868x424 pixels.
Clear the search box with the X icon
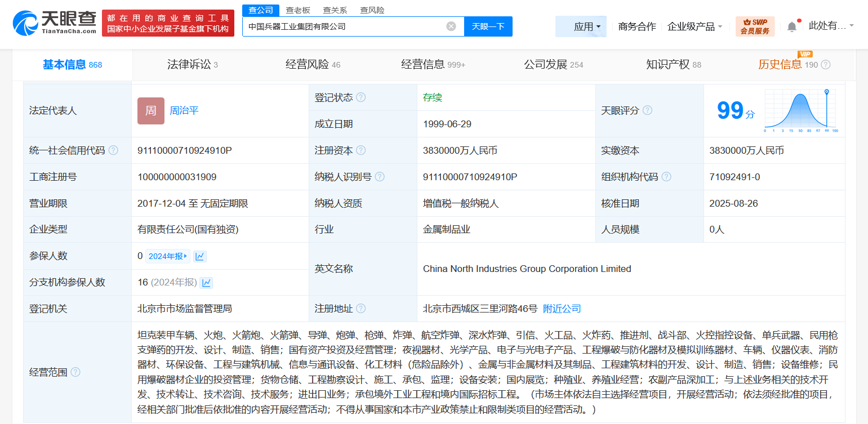coord(450,26)
